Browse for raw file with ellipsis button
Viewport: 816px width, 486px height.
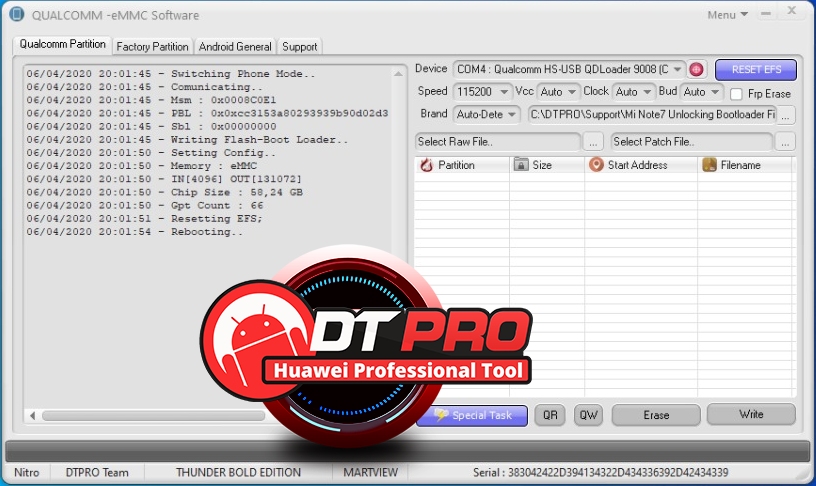[593, 142]
